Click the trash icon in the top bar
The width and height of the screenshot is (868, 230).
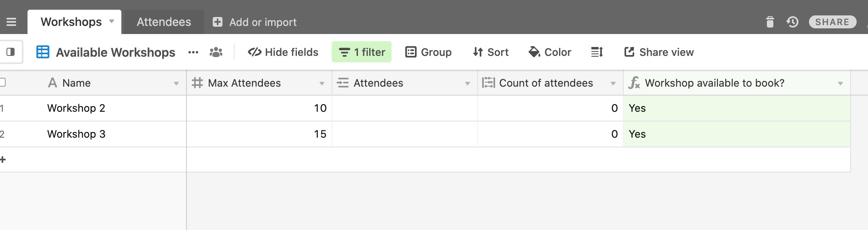tap(770, 22)
